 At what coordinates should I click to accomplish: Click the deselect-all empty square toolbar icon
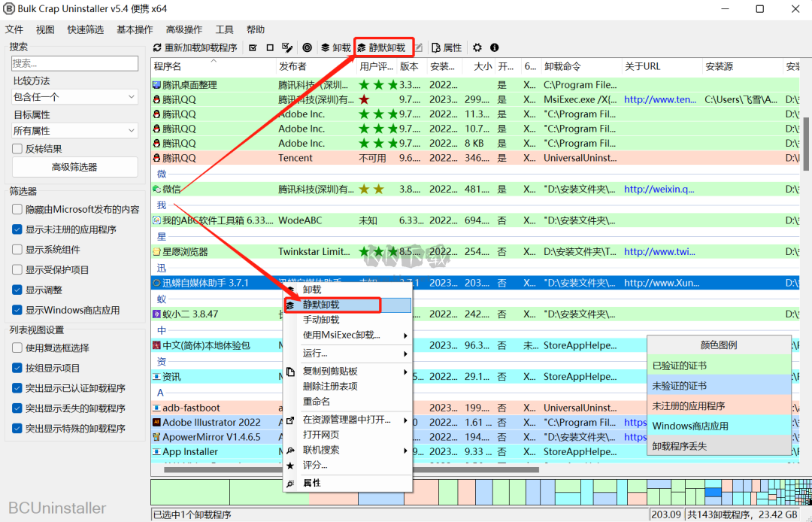(269, 47)
